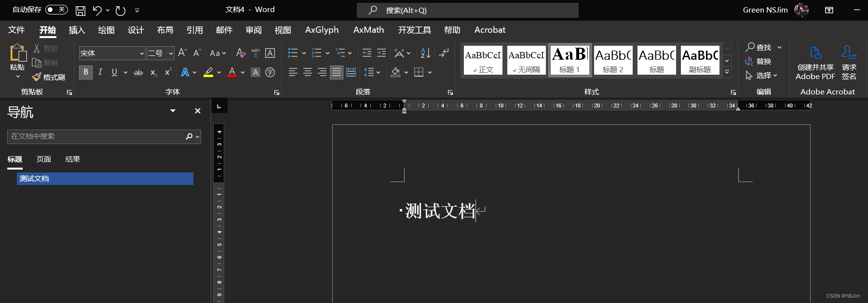Click the Align Right icon

[x=322, y=72]
